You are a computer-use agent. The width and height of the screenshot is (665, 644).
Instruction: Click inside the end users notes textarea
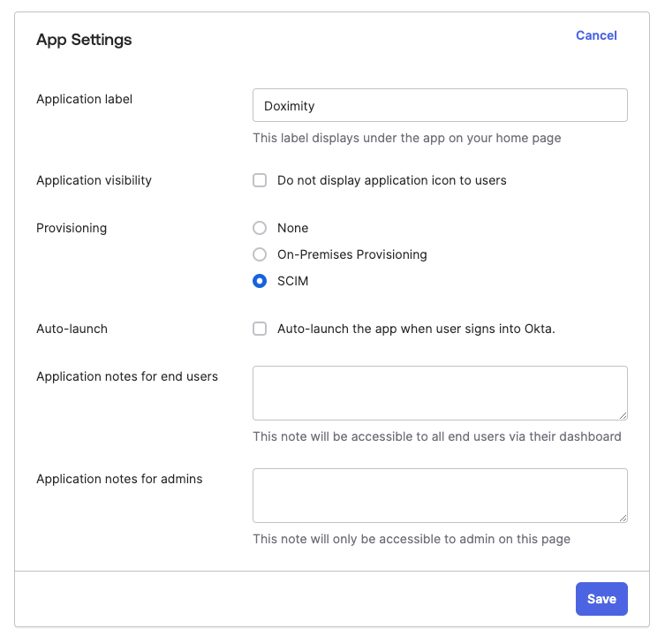[x=440, y=393]
